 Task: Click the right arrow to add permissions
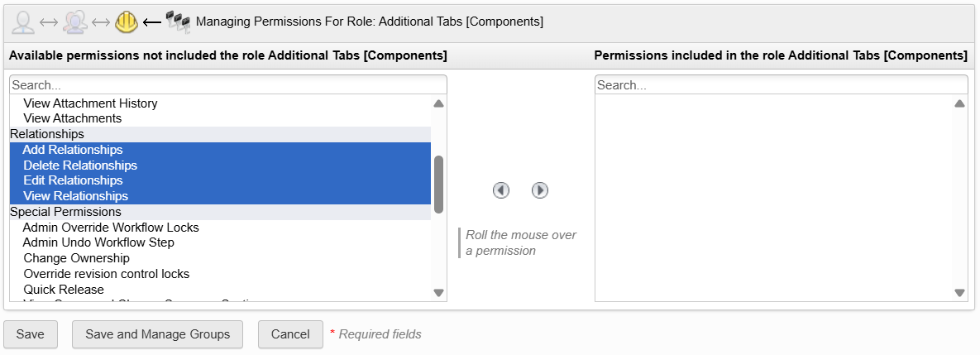pyautogui.click(x=540, y=190)
